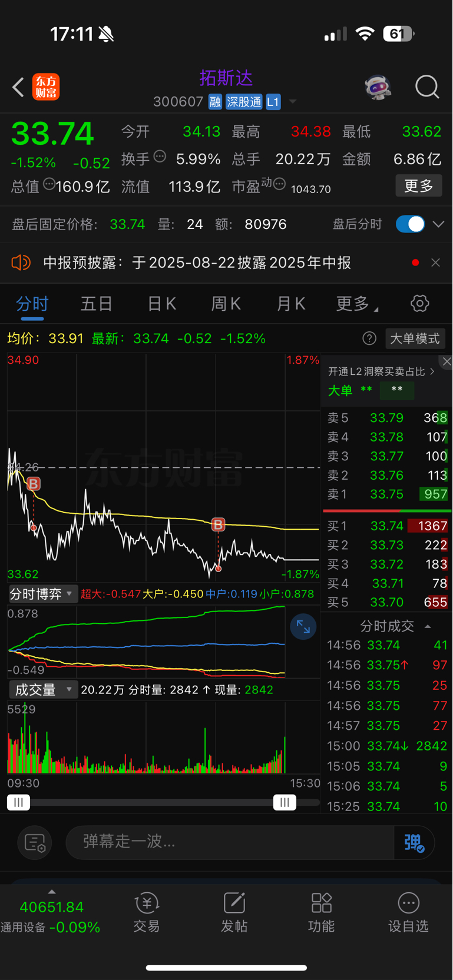Show 更多 quote details
Image resolution: width=453 pixels, height=980 pixels.
click(418, 186)
